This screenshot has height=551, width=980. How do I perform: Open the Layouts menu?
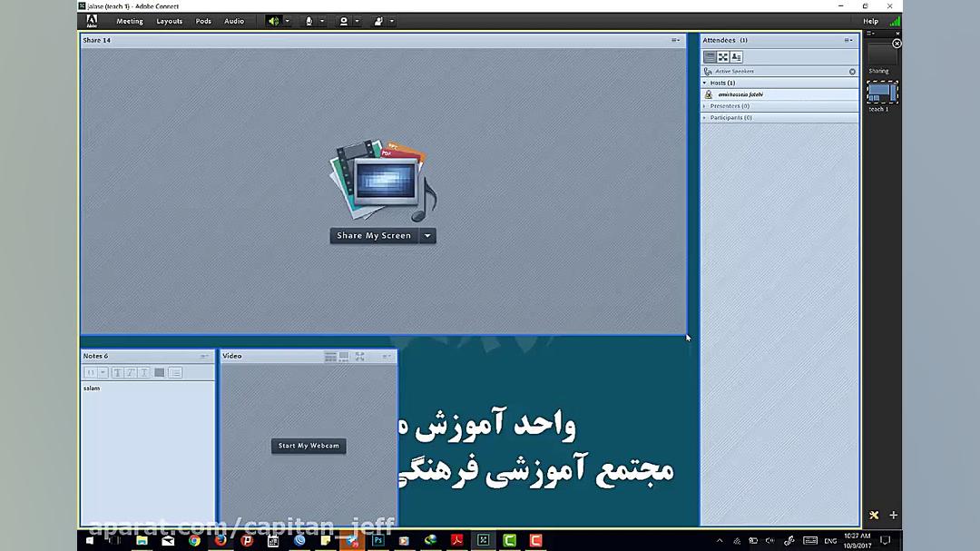point(169,21)
